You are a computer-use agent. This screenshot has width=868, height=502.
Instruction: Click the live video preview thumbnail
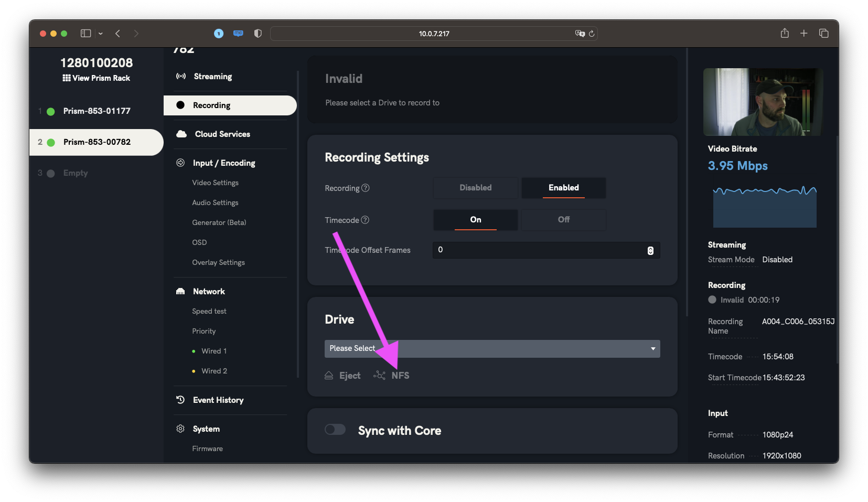(x=763, y=102)
